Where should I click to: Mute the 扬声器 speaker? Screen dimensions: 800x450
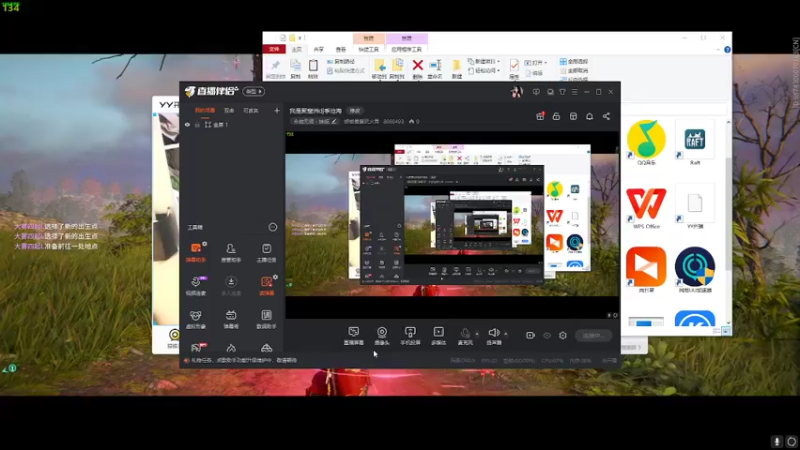(x=494, y=336)
